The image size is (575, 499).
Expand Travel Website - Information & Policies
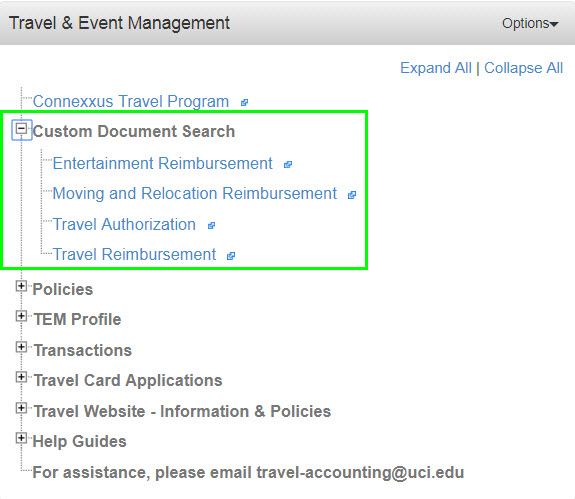pos(21,408)
